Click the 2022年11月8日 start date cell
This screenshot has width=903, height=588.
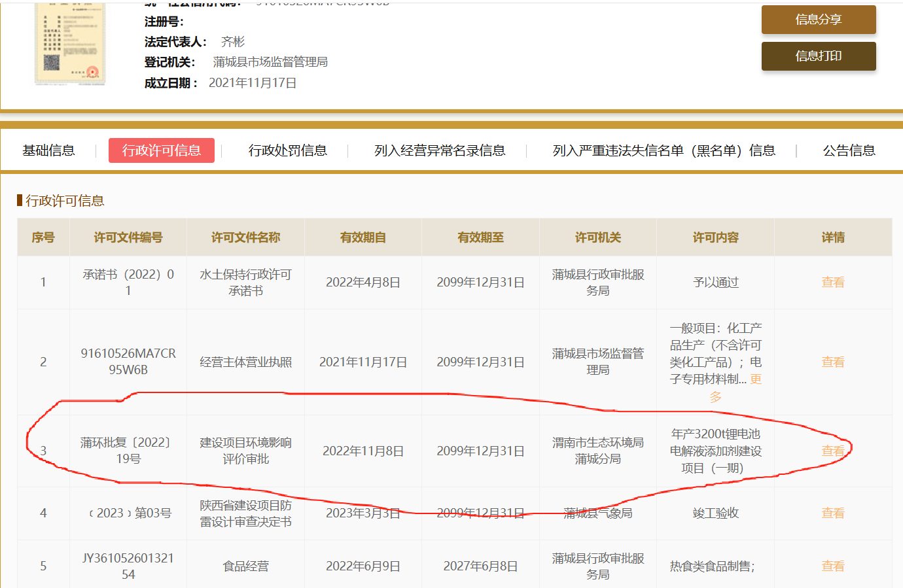pyautogui.click(x=363, y=451)
